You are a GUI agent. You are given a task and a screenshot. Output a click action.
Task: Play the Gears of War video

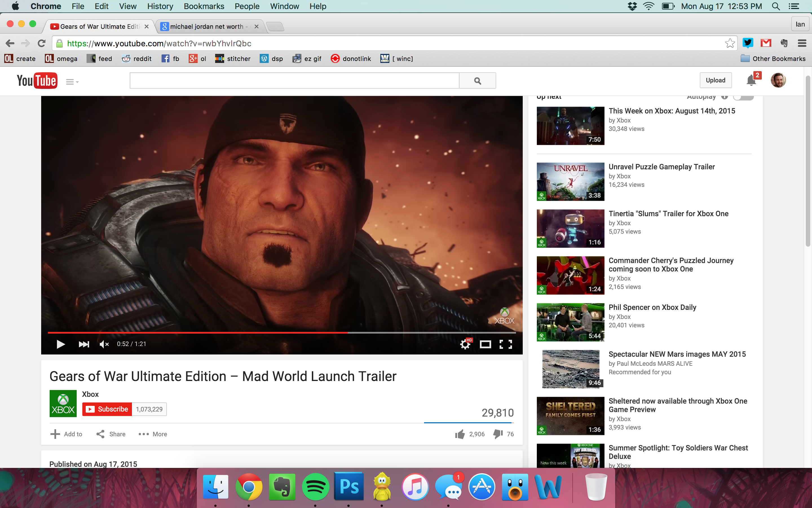click(x=60, y=344)
